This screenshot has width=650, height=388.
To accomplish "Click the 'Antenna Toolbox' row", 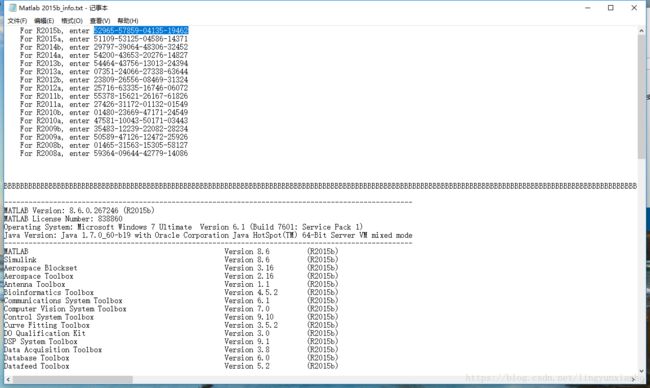I will pyautogui.click(x=171, y=284).
